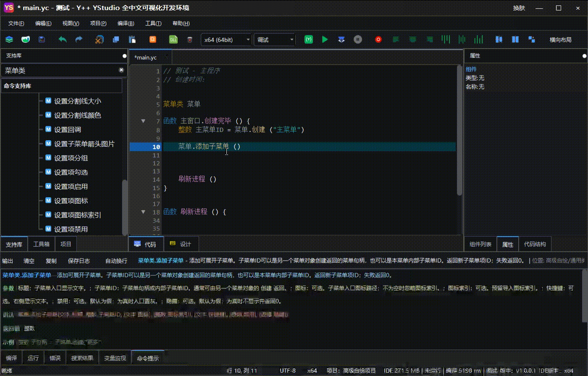Cut selection with the scissors icon
Image resolution: width=588 pixels, height=376 pixels.
click(x=100, y=39)
